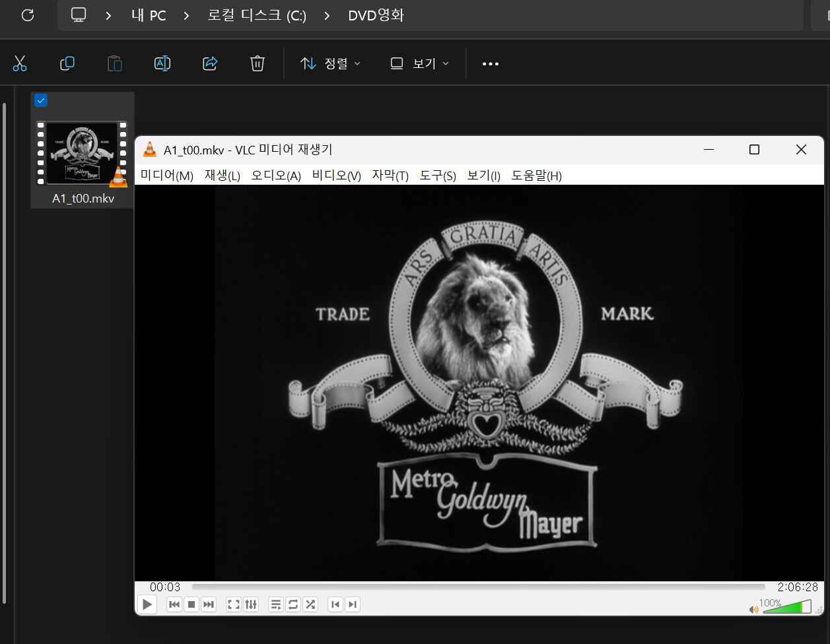830x644 pixels.
Task: Skip to next media in VLC
Action: coord(209,604)
